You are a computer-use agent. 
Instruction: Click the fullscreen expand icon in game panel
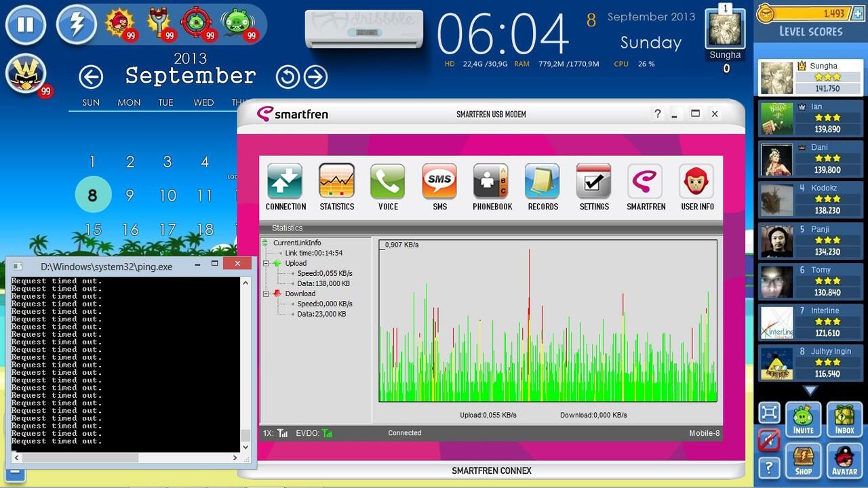coord(768,411)
